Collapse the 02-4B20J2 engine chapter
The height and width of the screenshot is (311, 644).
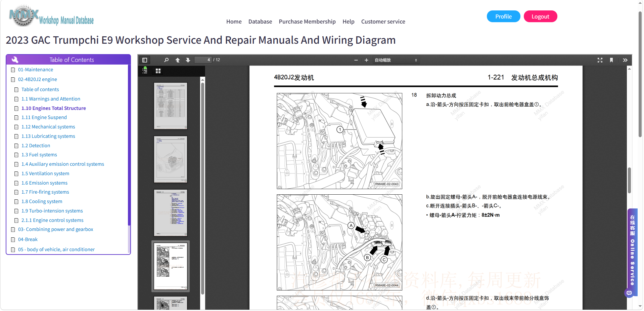(38, 79)
